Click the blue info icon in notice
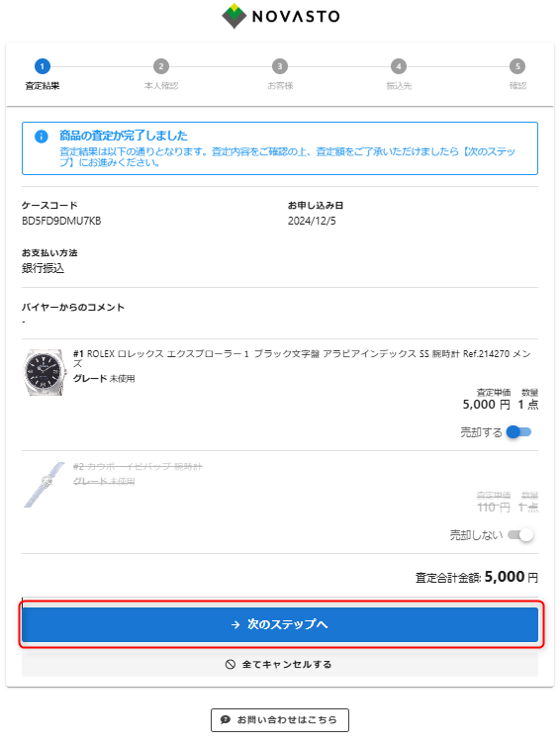This screenshot has width=560, height=744. pyautogui.click(x=42, y=137)
